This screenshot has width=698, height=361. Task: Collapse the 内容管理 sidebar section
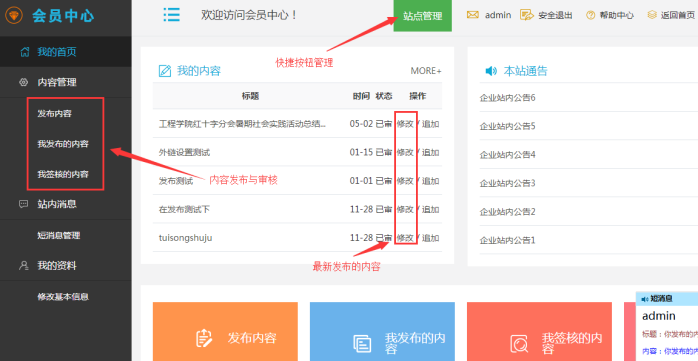(66, 82)
